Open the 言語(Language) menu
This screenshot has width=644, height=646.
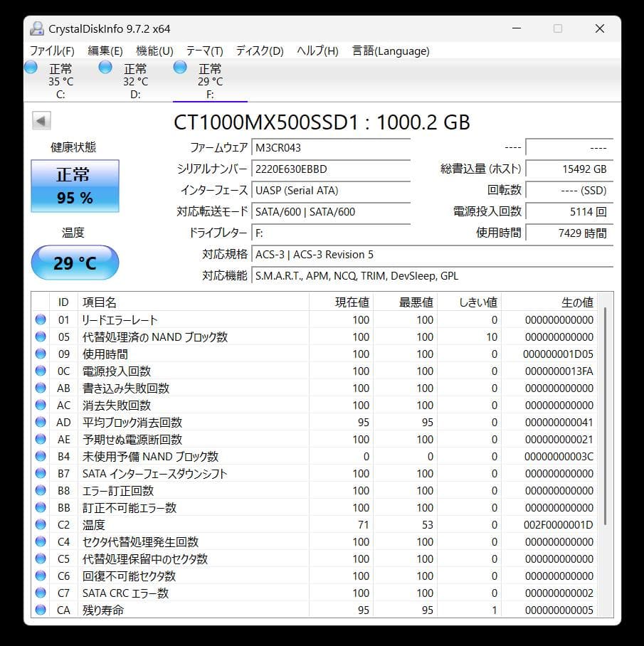(389, 51)
